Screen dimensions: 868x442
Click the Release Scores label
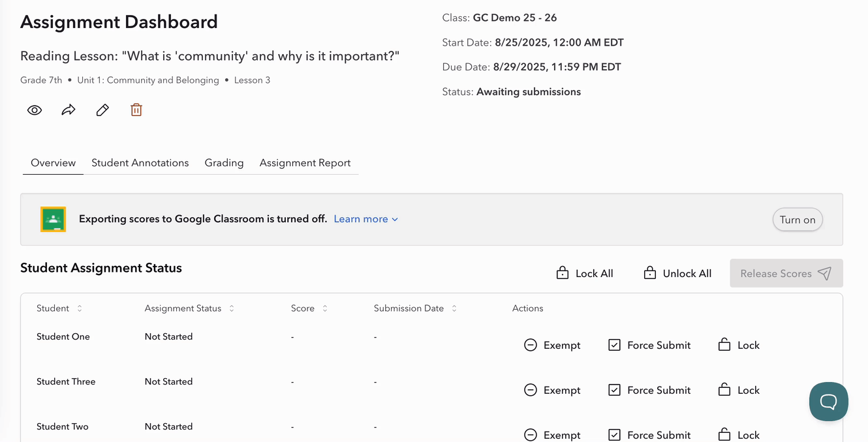(x=776, y=274)
